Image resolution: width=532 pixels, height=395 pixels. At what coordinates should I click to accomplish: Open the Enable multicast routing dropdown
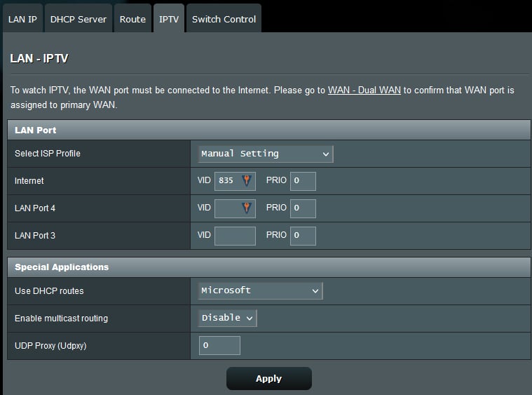228,318
